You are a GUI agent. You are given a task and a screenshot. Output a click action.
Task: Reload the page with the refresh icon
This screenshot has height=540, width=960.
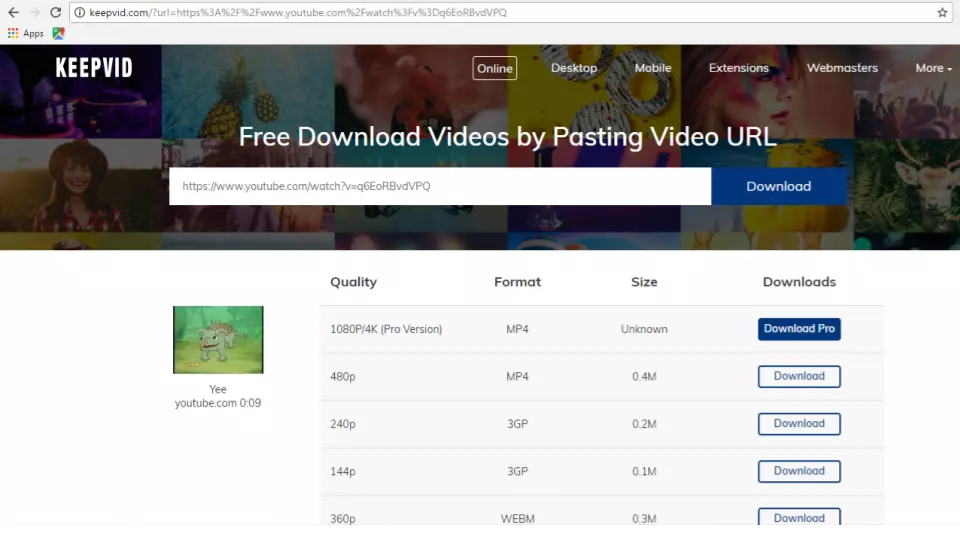(x=56, y=12)
